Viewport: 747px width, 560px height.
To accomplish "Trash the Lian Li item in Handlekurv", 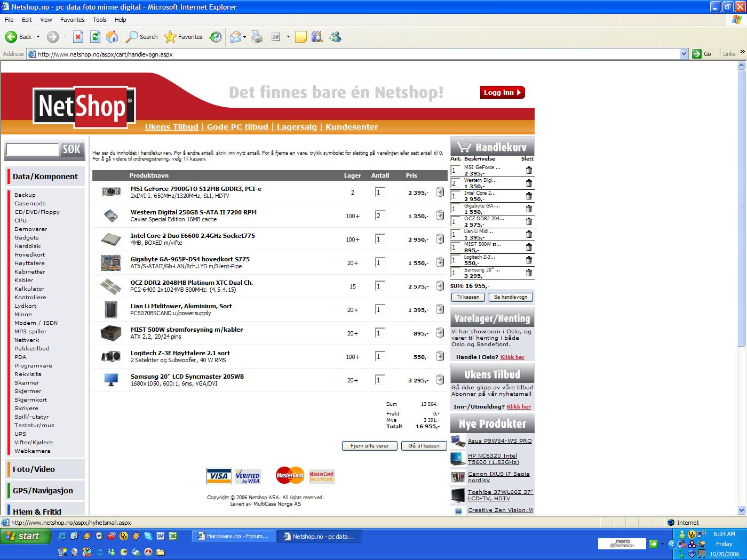I will (529, 234).
